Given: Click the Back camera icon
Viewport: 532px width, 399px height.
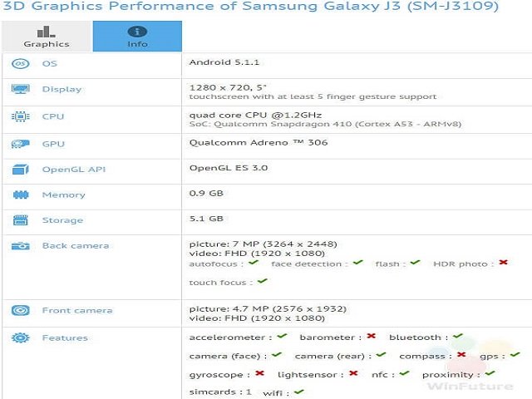Looking at the screenshot, I should click(21, 246).
